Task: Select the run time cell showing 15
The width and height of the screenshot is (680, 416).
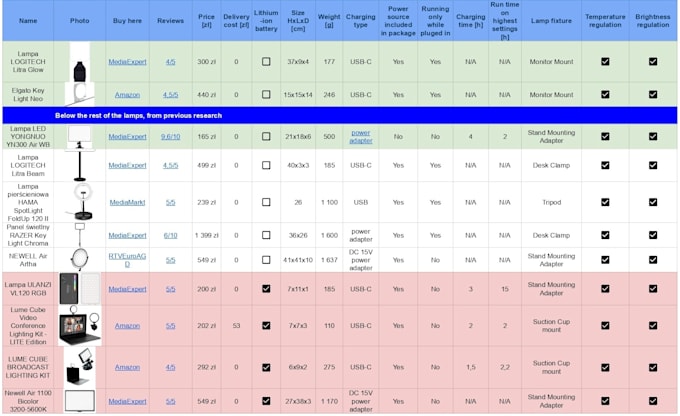Action: [x=505, y=289]
